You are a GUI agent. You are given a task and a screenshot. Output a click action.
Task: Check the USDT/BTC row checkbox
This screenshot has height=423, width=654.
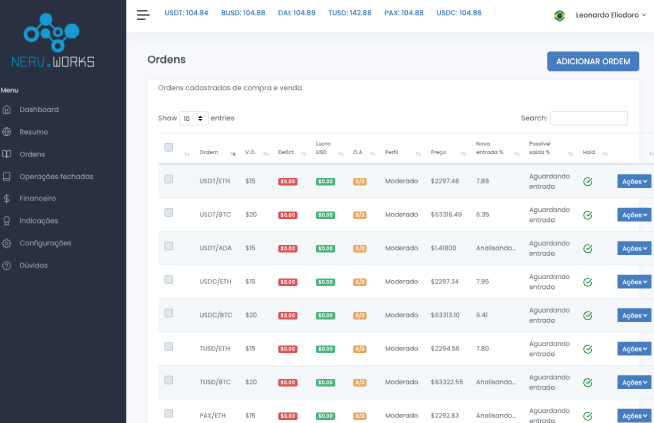(168, 213)
